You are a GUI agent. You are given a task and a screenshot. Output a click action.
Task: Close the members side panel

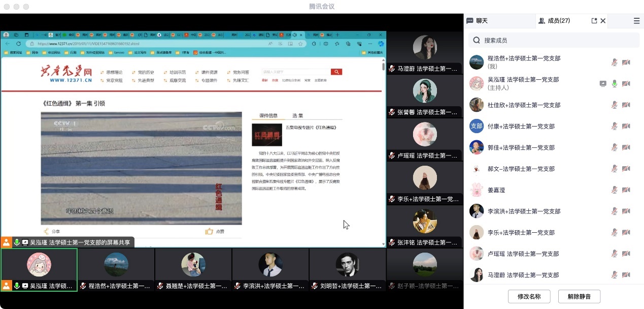[603, 21]
